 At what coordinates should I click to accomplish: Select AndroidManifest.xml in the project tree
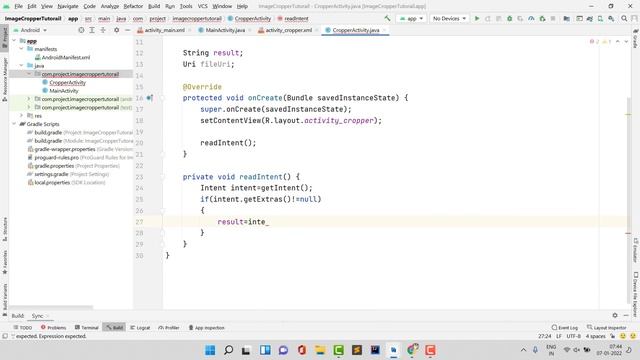pos(66,58)
